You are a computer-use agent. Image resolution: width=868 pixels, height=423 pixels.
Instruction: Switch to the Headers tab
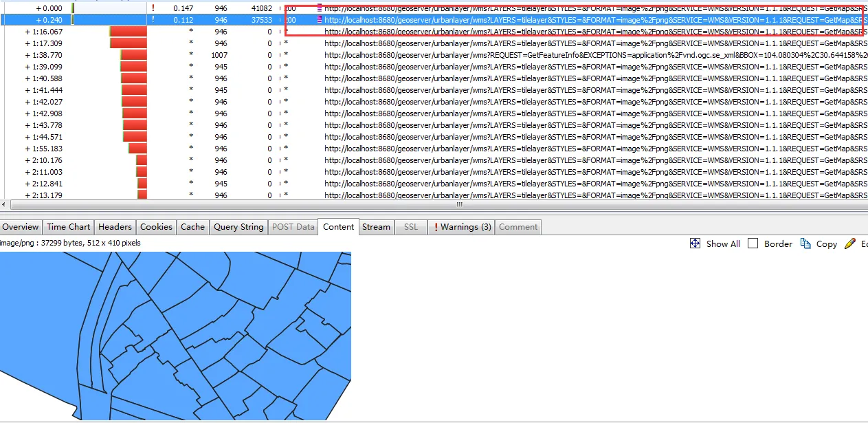tap(115, 227)
